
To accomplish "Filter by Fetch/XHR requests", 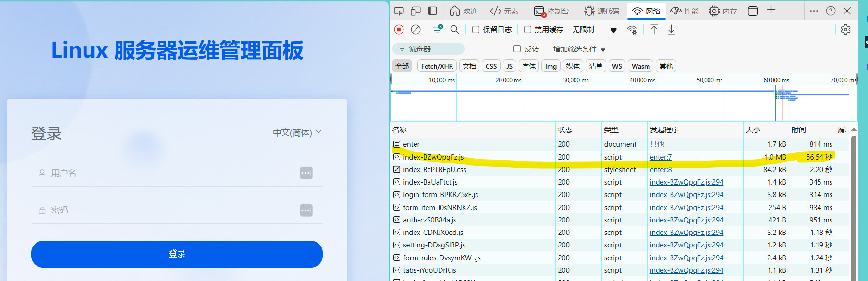I will pos(437,66).
